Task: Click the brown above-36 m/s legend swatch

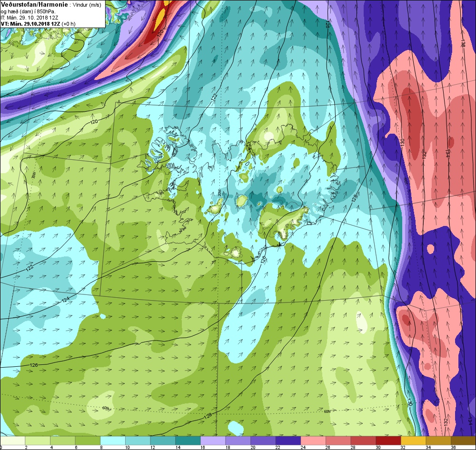Action: point(463,440)
